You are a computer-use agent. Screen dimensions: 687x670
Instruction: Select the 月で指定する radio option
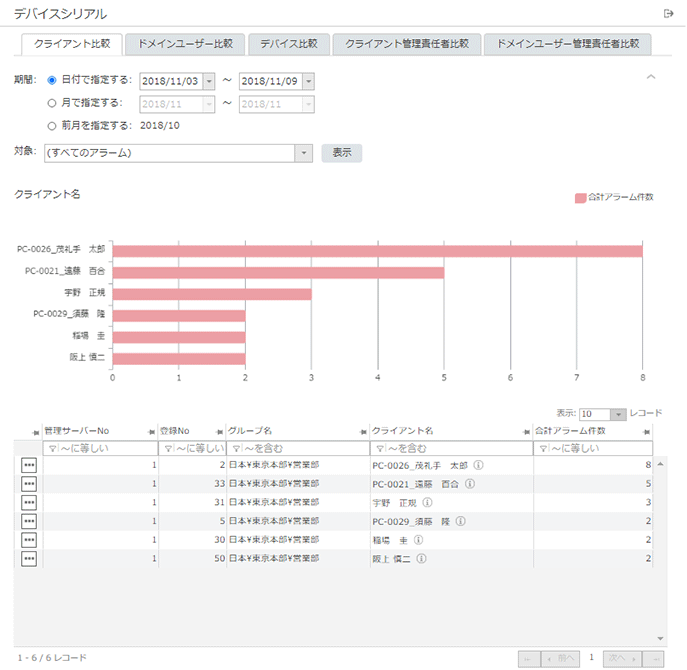pyautogui.click(x=52, y=102)
